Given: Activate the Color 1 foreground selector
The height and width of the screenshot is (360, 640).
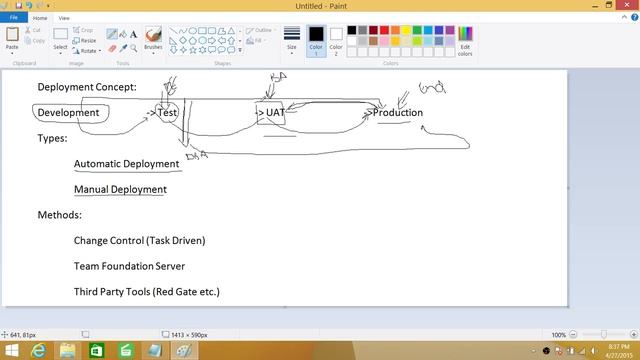Looking at the screenshot, I should [316, 41].
